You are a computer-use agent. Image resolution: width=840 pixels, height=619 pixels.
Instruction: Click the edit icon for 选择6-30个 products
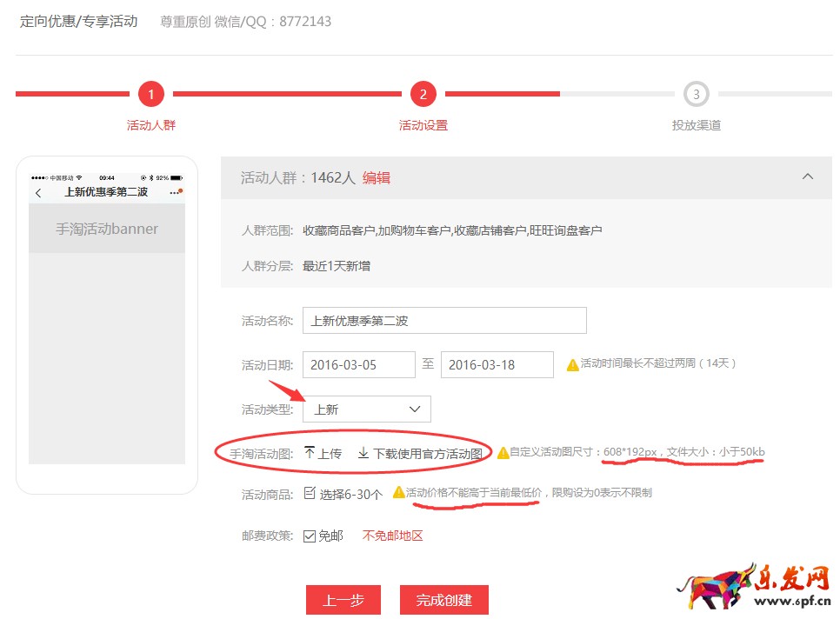point(310,494)
